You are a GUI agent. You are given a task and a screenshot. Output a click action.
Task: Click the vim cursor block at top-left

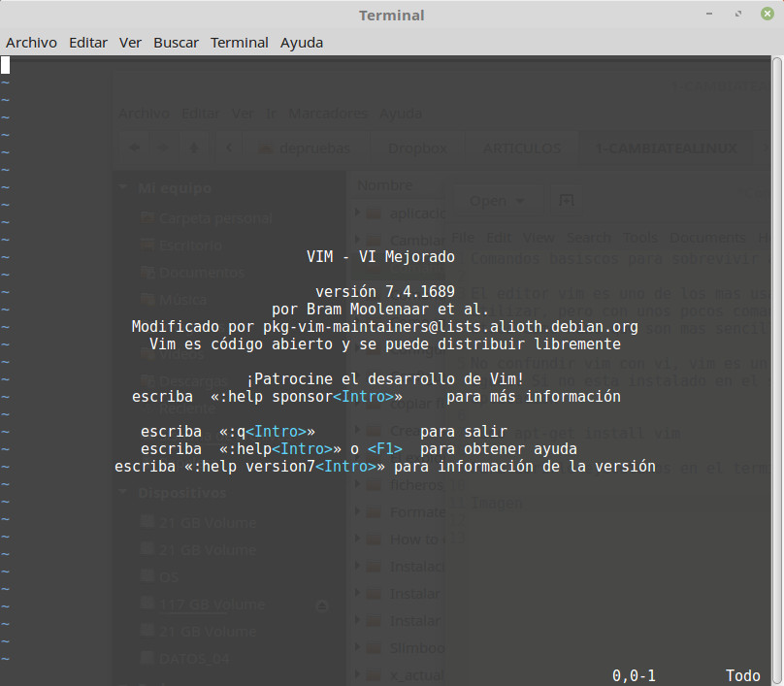click(x=5, y=65)
